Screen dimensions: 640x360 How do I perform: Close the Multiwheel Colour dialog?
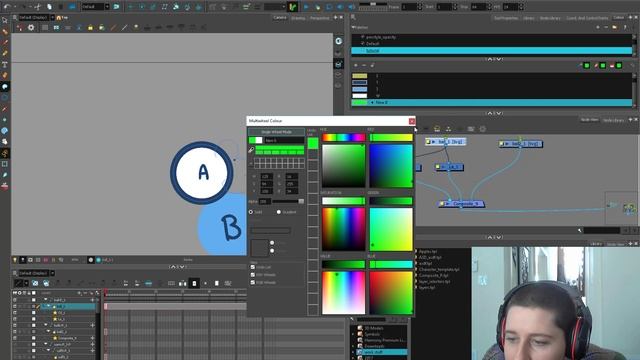click(412, 121)
